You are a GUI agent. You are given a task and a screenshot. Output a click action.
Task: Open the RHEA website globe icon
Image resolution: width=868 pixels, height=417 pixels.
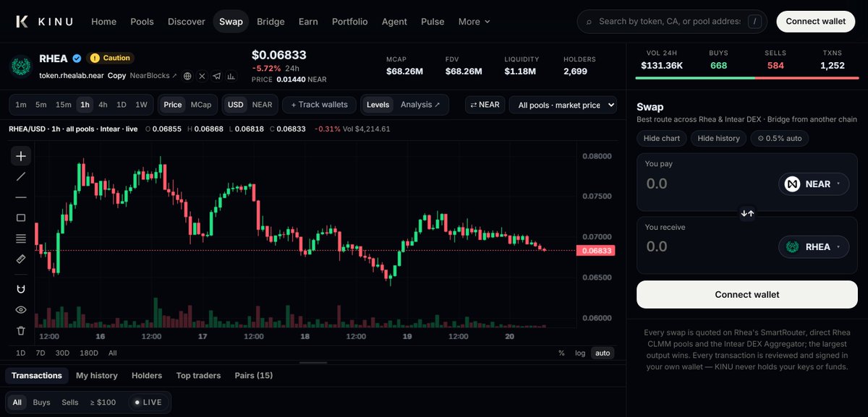[x=187, y=76]
